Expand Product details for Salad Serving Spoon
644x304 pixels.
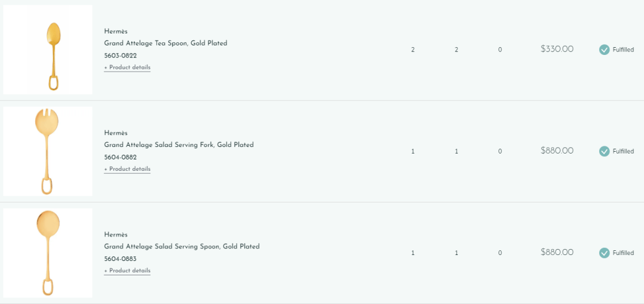127,271
